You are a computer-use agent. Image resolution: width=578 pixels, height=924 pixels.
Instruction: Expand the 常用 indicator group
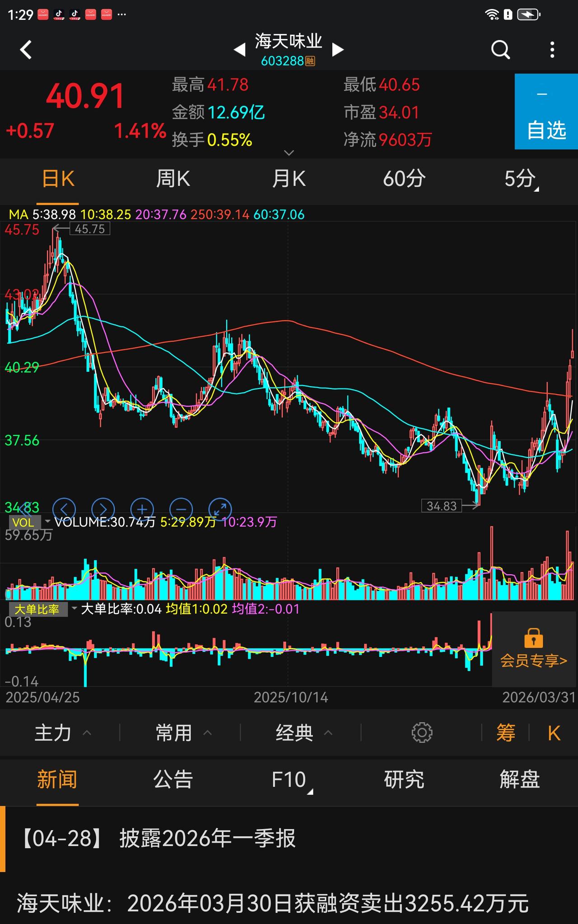coord(184,733)
